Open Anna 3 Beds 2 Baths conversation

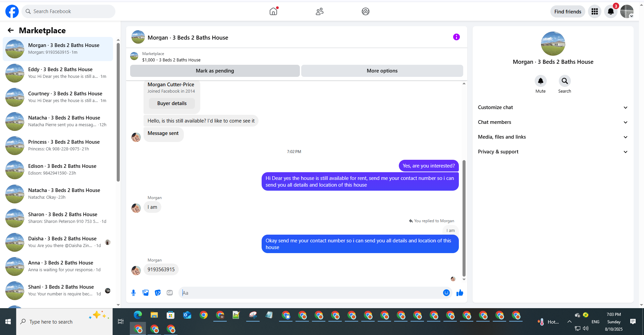pyautogui.click(x=58, y=266)
